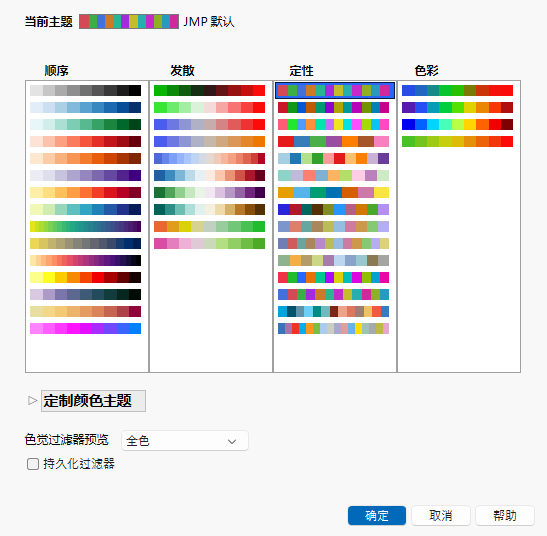The image size is (547, 536).
Task: Select the paired light-dark qualitative theme
Action: pos(334,158)
